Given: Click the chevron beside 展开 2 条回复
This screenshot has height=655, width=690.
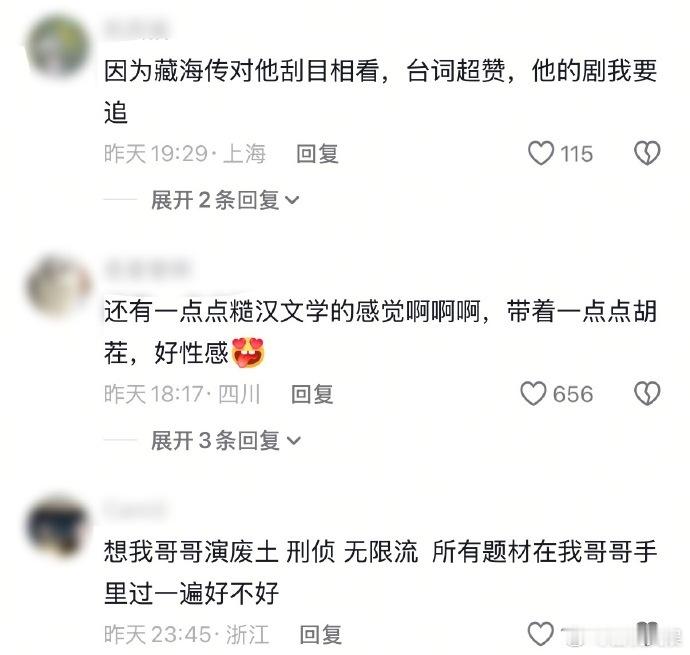Looking at the screenshot, I should pos(292,201).
